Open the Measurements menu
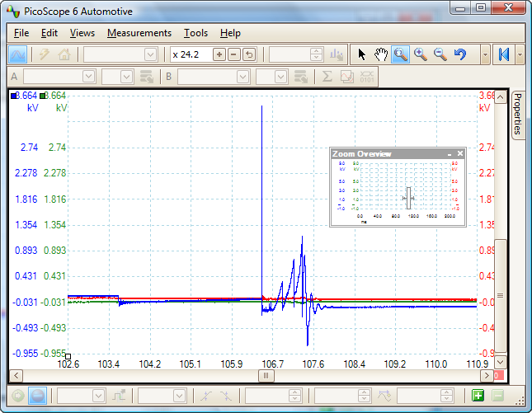Image resolution: width=532 pixels, height=413 pixels. click(x=139, y=33)
